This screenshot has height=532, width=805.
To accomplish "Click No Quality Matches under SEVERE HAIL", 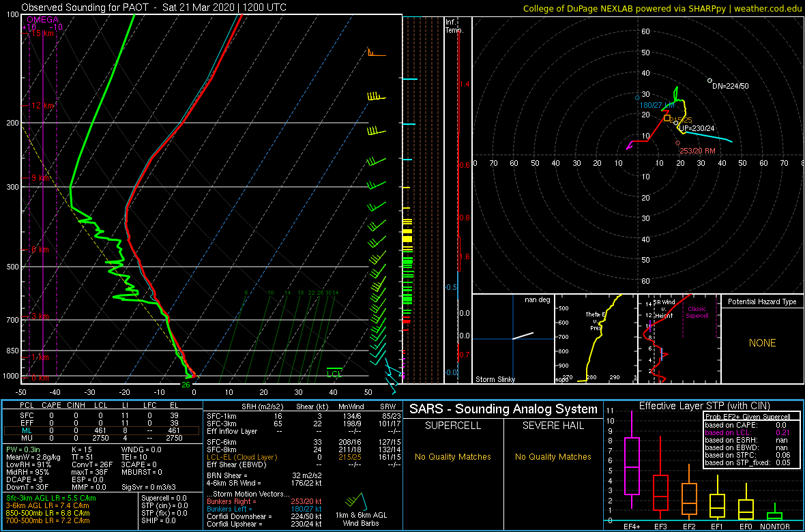I will pyautogui.click(x=553, y=456).
